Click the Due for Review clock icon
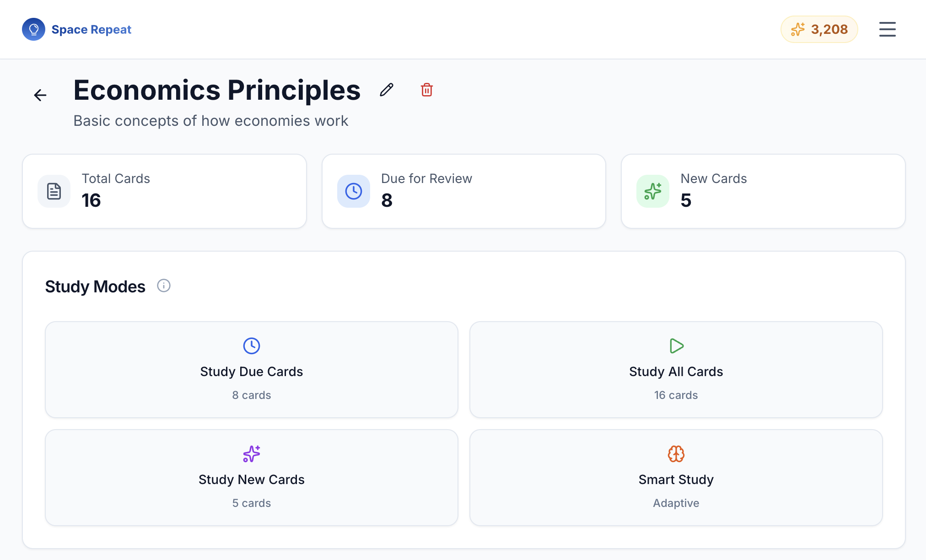926x560 pixels. point(354,191)
